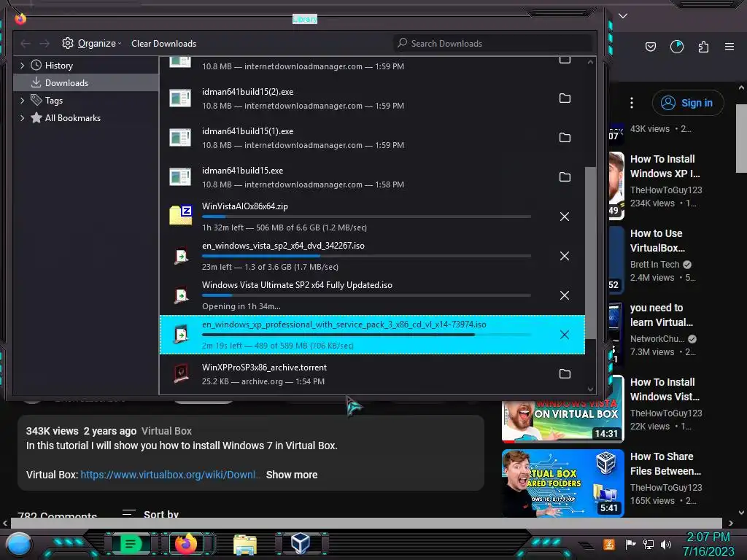Viewport: 747px width, 560px height.
Task: Click the page horizontal scrollbar
Action: pos(366,523)
